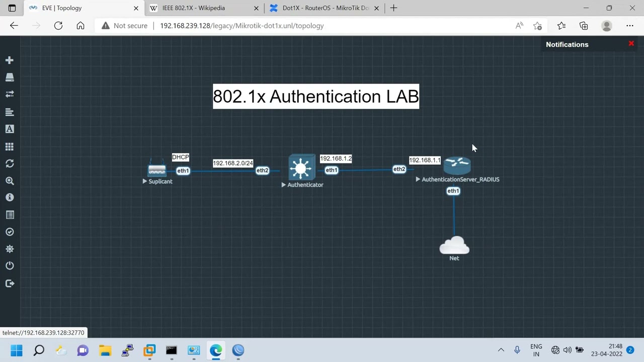The width and height of the screenshot is (644, 362).
Task: Click the Net cloud name label
Action: 454,258
